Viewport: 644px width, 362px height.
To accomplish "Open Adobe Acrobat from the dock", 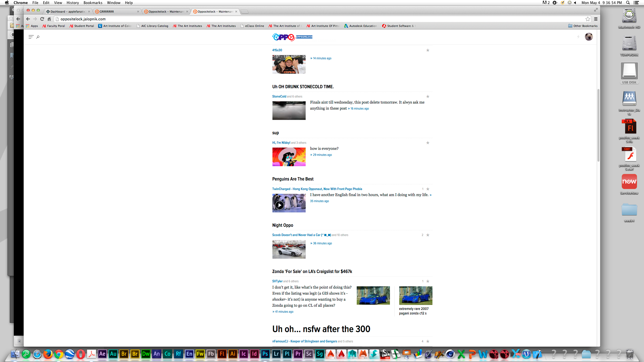I will [91, 354].
